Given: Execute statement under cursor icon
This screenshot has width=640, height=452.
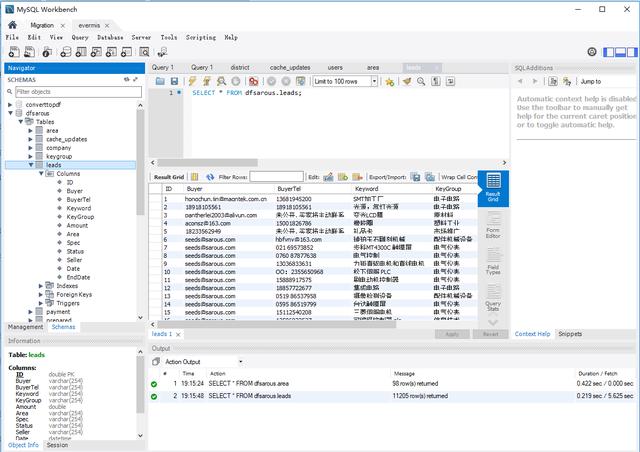Looking at the screenshot, I should 207,81.
